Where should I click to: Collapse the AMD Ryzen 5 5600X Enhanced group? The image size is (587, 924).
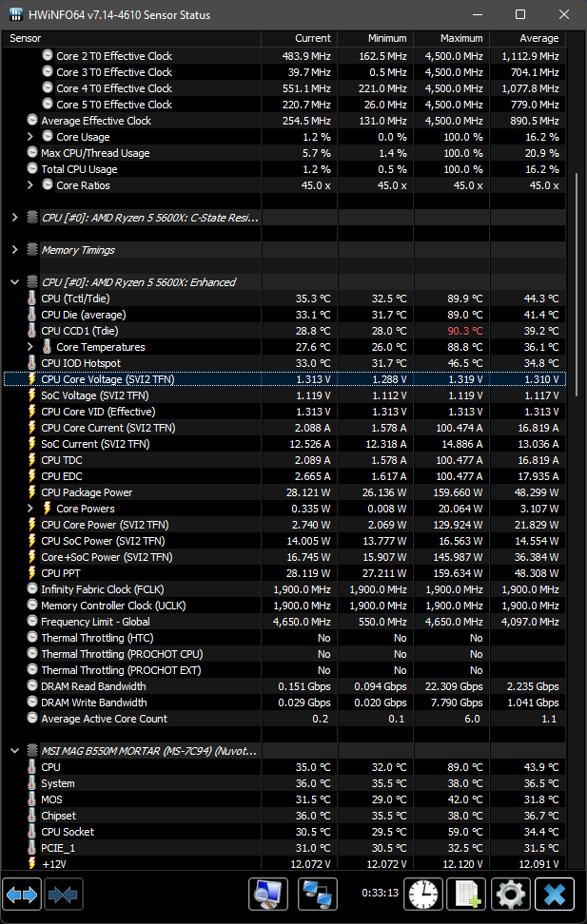(x=14, y=282)
